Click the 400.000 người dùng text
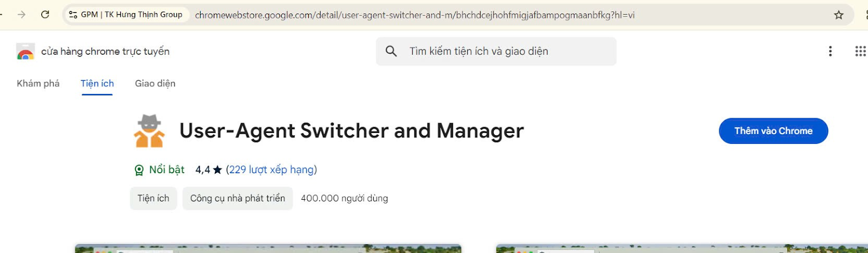868x253 pixels. (344, 198)
